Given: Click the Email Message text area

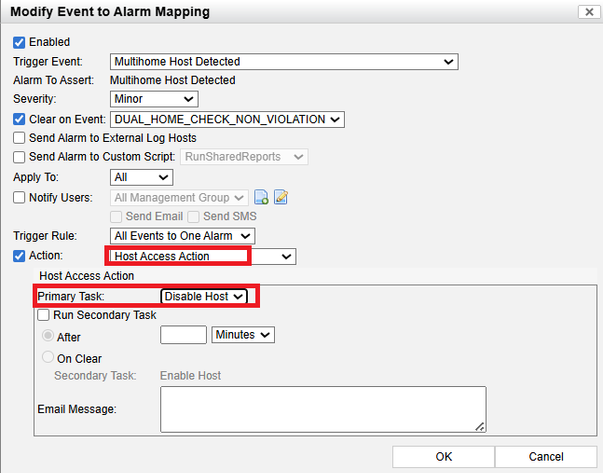Looking at the screenshot, I should 323,409.
